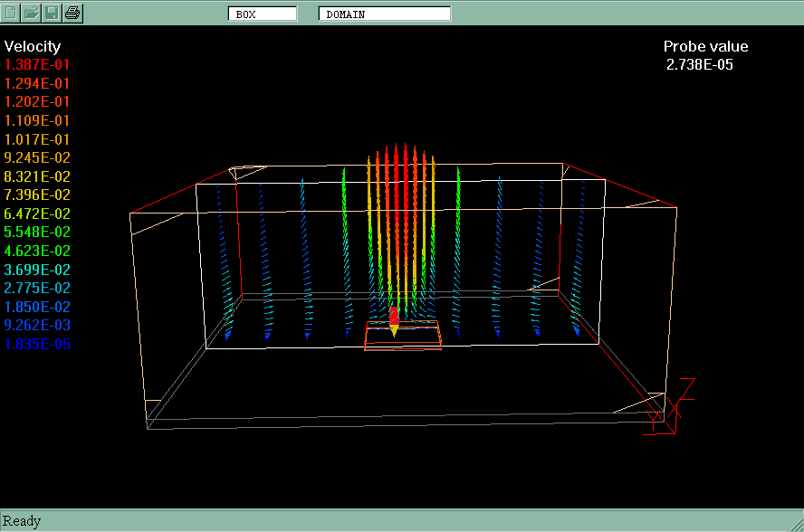The height and width of the screenshot is (532, 804).
Task: Click the 9.245E-02 orange legend entry
Action: [37, 157]
